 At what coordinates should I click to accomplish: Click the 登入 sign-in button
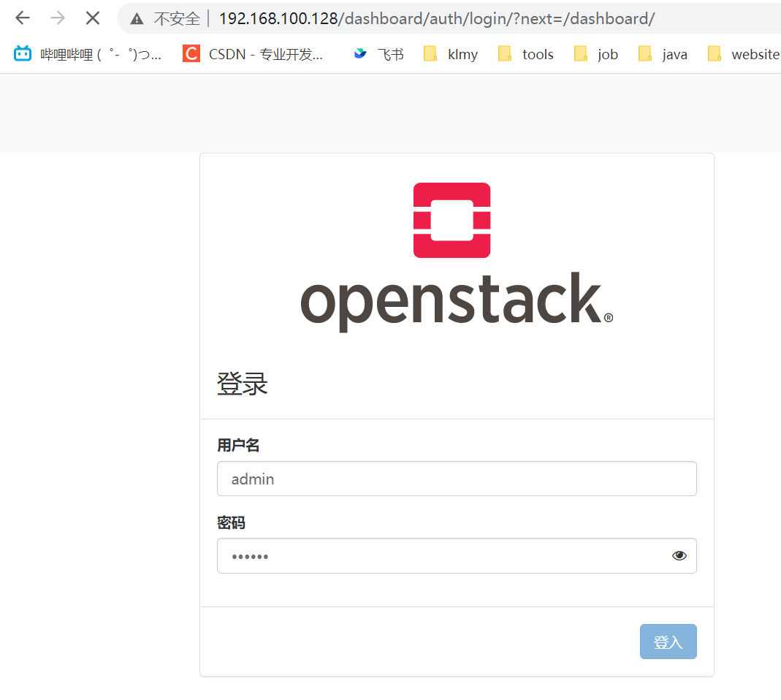click(668, 642)
